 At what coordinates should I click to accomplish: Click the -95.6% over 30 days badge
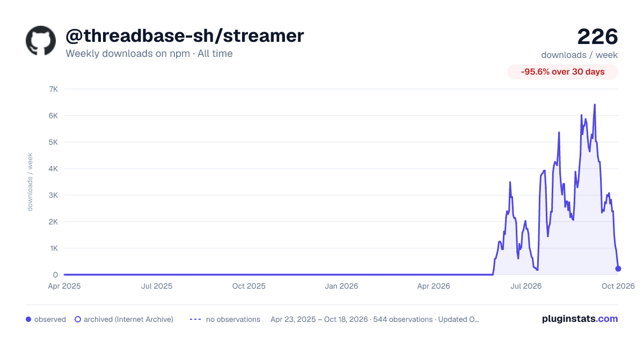point(563,72)
